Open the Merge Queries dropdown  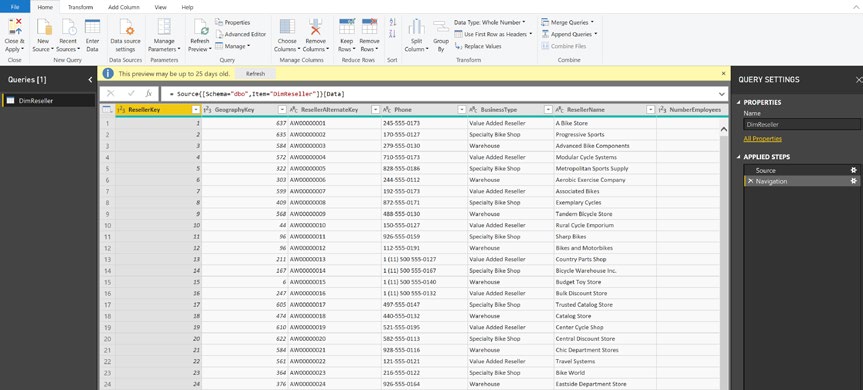coord(567,23)
